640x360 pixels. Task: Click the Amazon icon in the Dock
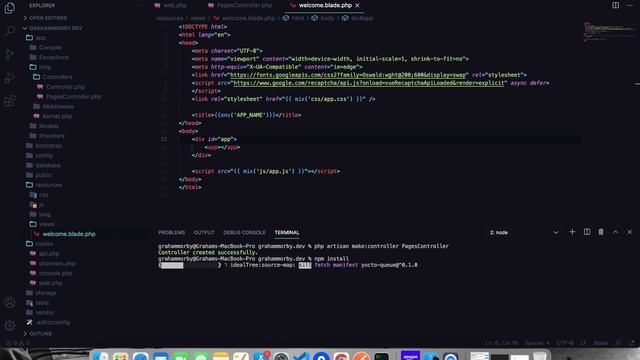410,356
